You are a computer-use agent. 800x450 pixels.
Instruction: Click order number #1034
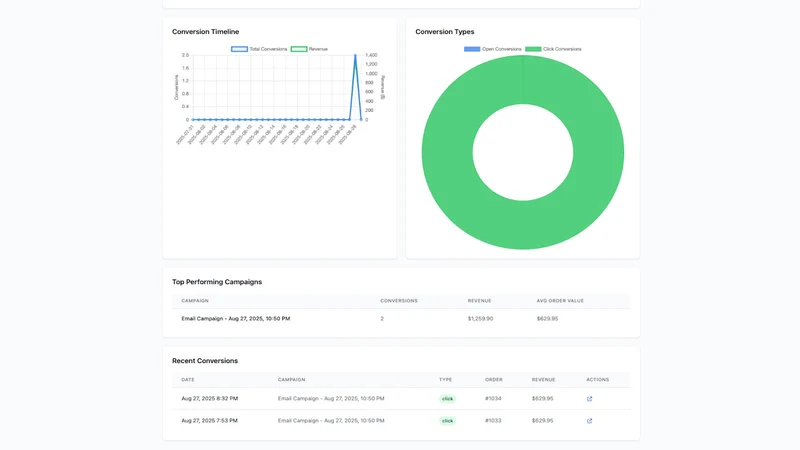[493, 398]
